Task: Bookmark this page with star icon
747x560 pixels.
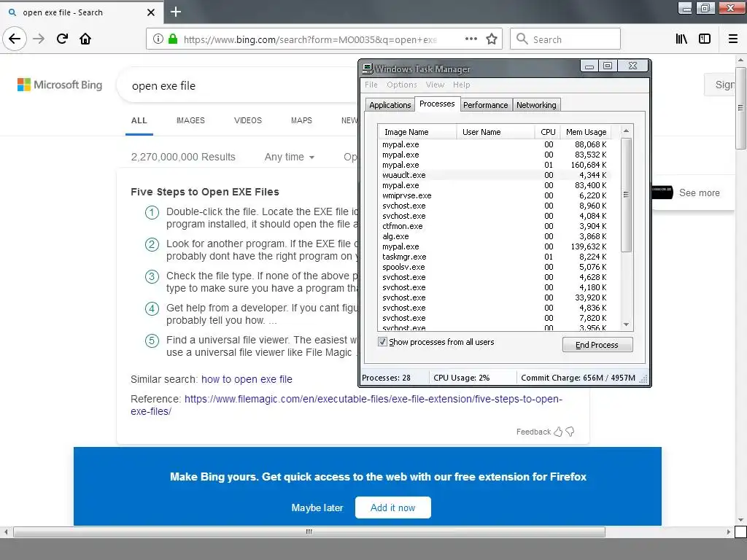Action: click(492, 39)
